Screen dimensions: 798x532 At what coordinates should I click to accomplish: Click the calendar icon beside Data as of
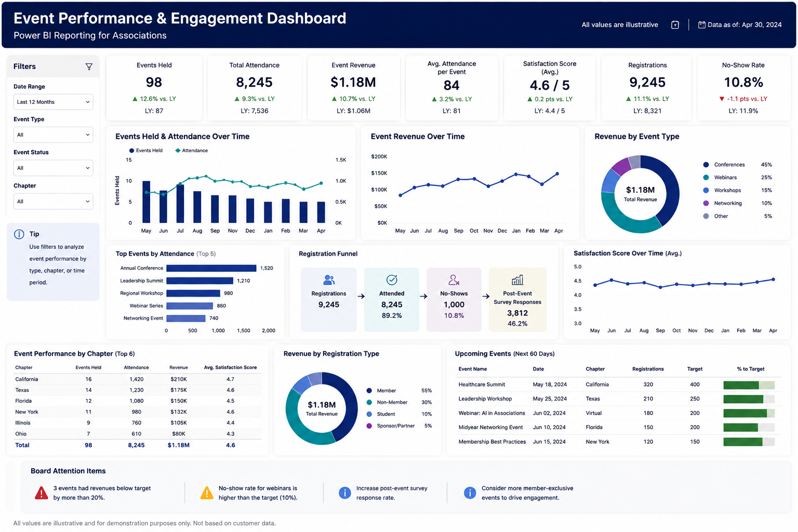pos(701,24)
